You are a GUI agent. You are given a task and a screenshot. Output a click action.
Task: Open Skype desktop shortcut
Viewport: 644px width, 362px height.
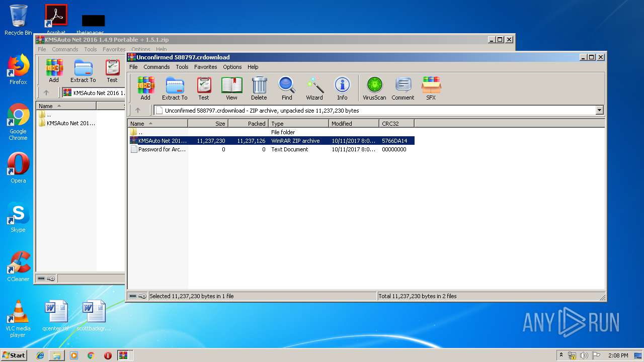click(18, 217)
